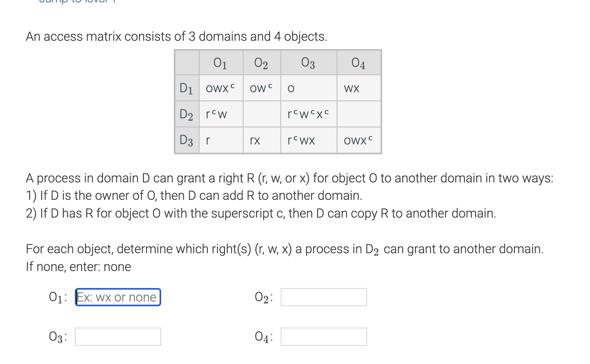This screenshot has width=590, height=364.
Task: Click the empty cell in row D2 under O2
Action: click(x=261, y=114)
